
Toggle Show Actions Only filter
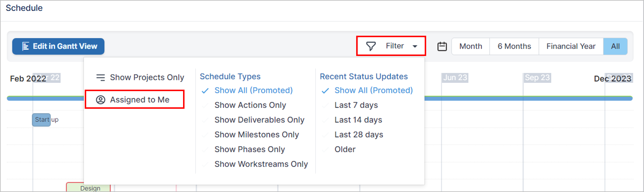pyautogui.click(x=250, y=105)
